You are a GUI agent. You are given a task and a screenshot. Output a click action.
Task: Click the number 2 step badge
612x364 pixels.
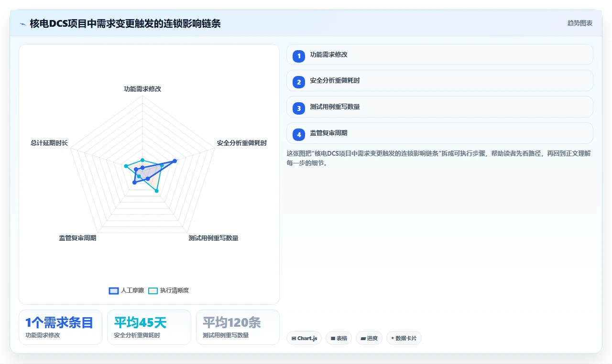pyautogui.click(x=299, y=82)
